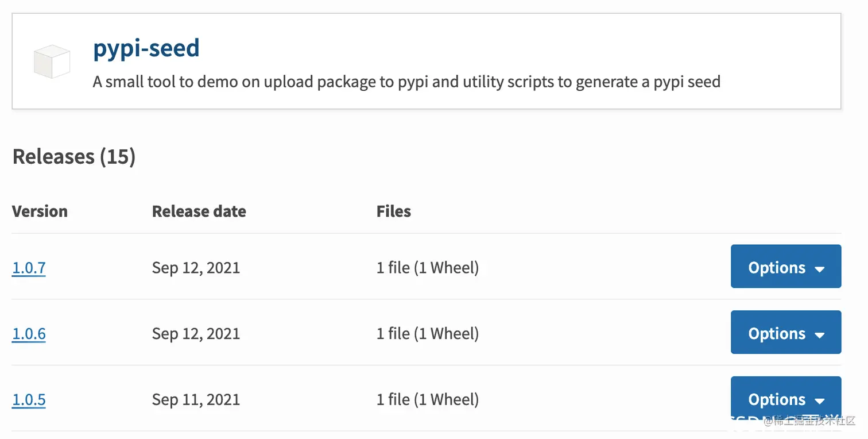The height and width of the screenshot is (439, 868).
Task: Open the pypi-seed project title link
Action: tap(146, 48)
